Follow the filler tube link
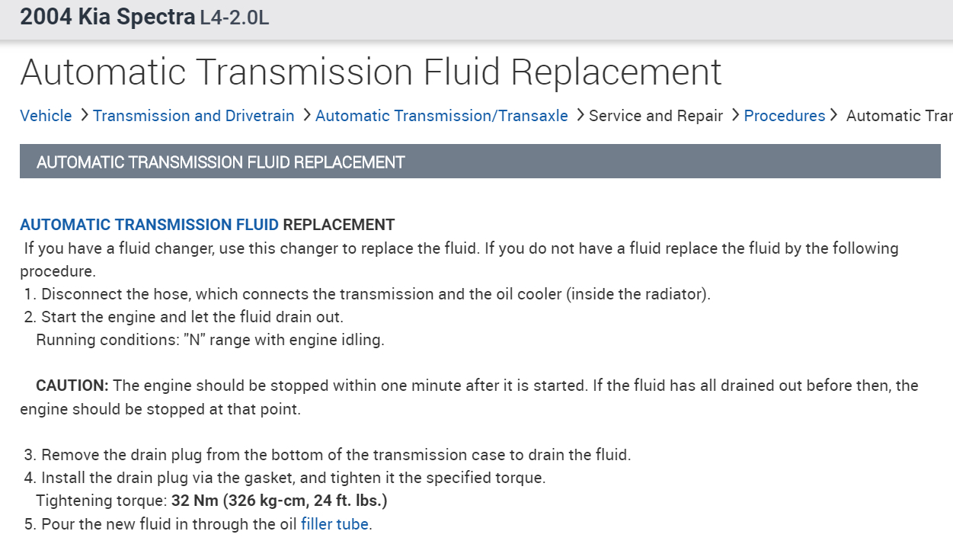Image resolution: width=953 pixels, height=560 pixels. coord(334,524)
